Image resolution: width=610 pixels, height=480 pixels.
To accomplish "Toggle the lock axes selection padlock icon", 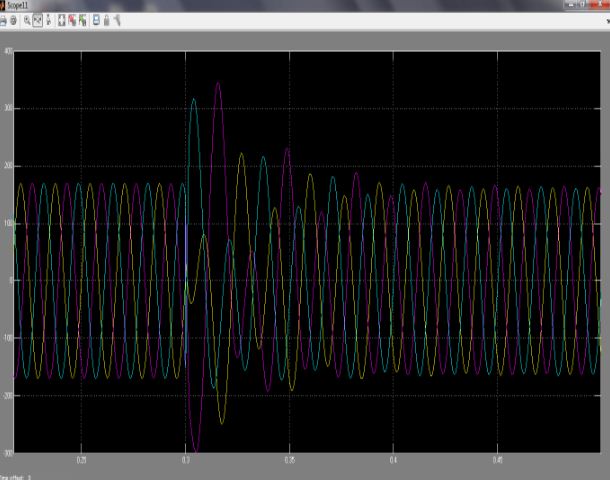I will coord(107,21).
